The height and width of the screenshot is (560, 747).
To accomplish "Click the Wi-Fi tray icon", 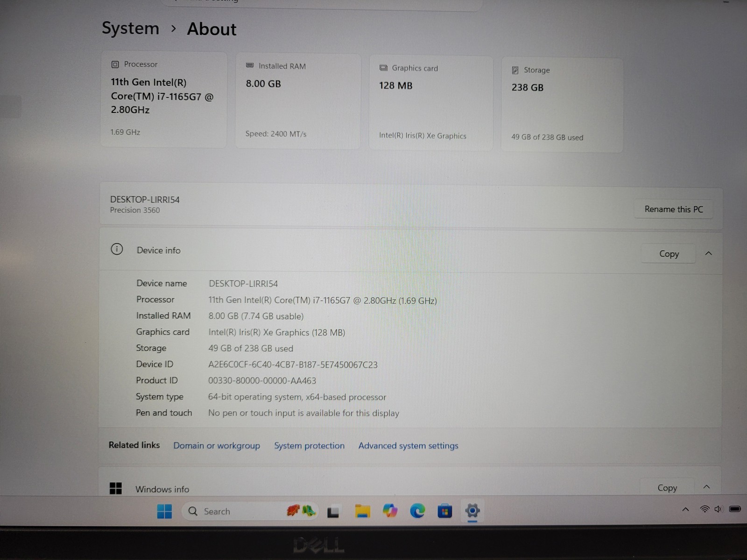I will tap(705, 509).
